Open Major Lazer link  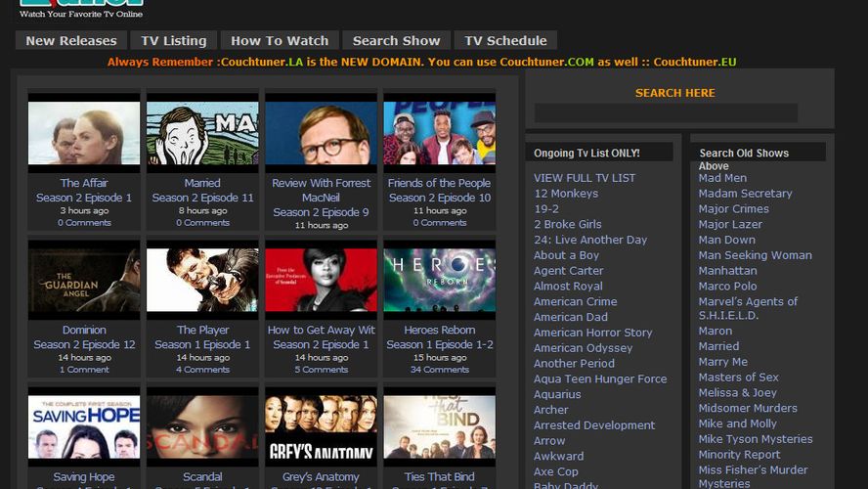[x=730, y=224]
